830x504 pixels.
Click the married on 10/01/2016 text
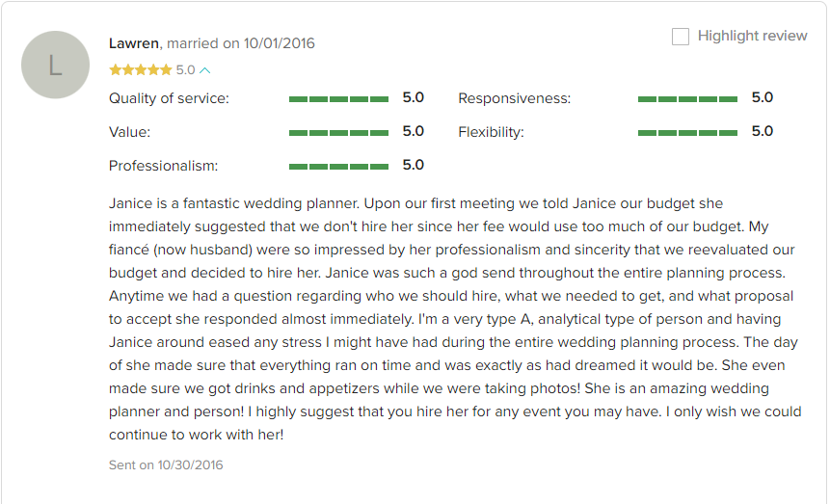pyautogui.click(x=241, y=42)
